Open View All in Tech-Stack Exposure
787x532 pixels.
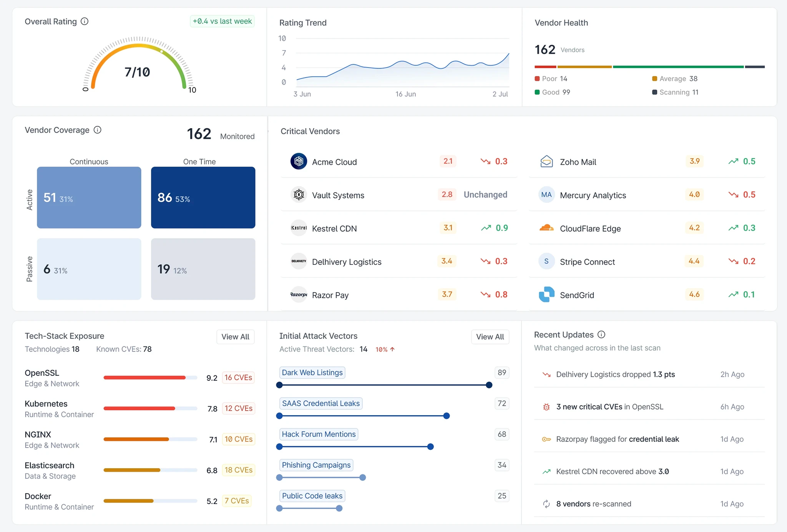coord(235,337)
